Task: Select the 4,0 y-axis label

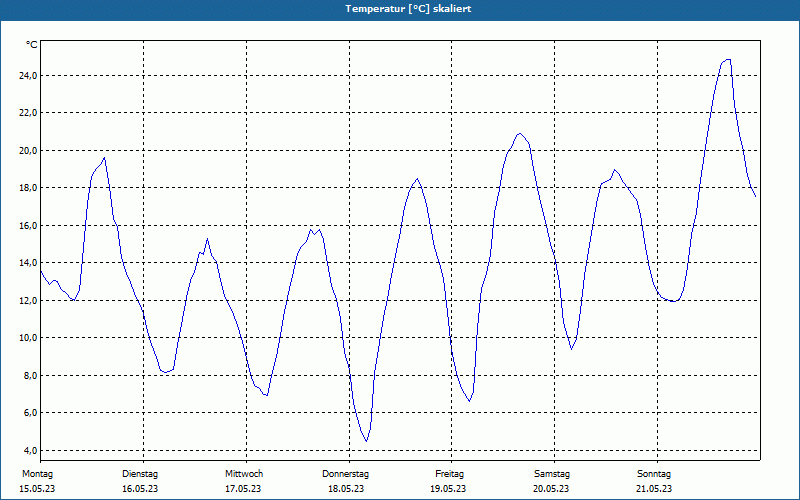Action: [x=29, y=451]
